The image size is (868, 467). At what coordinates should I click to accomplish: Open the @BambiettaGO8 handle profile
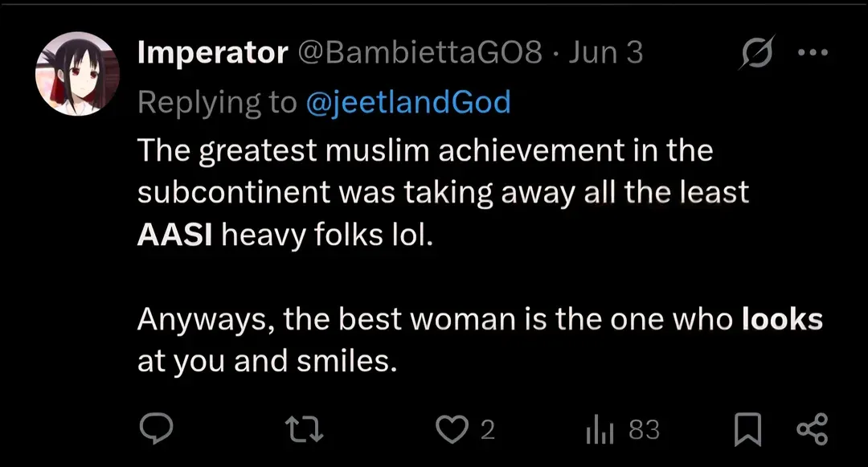pyautogui.click(x=421, y=53)
